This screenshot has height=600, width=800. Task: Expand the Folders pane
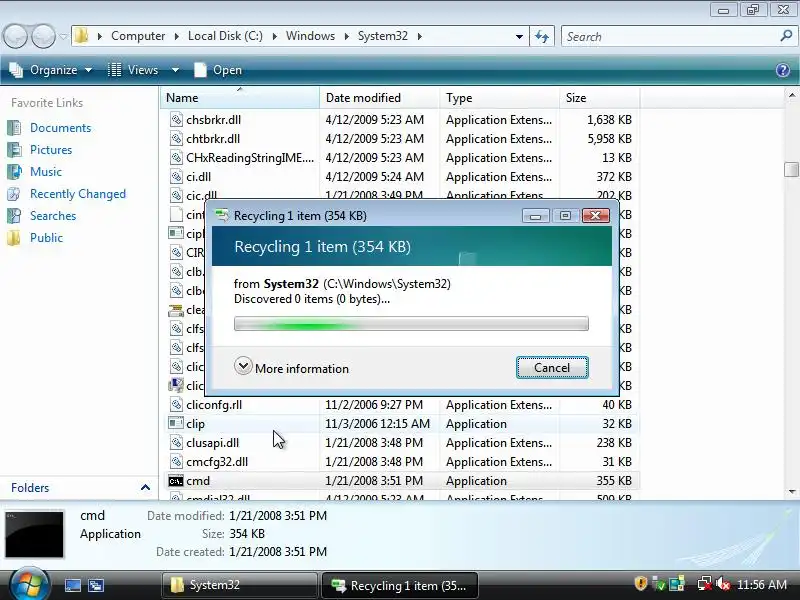click(x=145, y=488)
